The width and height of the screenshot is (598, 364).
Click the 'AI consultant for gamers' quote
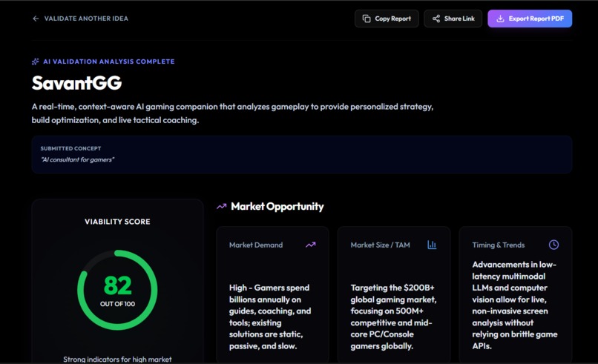pyautogui.click(x=78, y=159)
